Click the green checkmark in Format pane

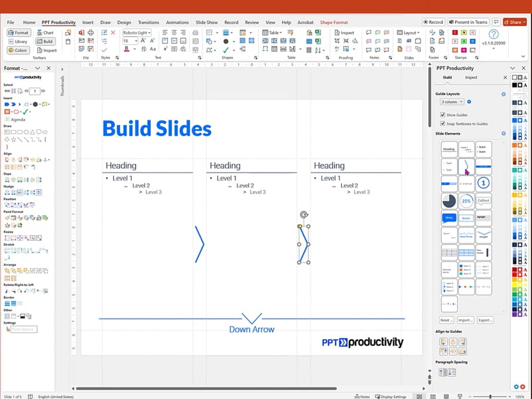(25, 112)
